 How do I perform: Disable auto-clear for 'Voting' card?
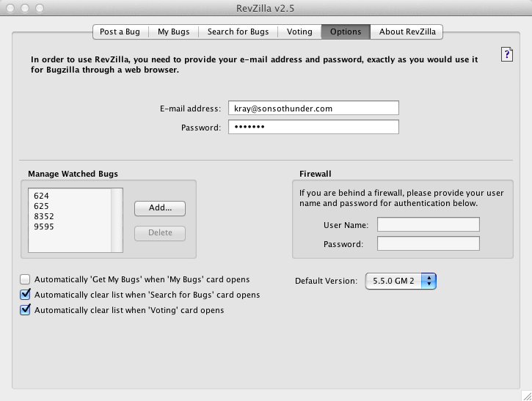pyautogui.click(x=26, y=310)
